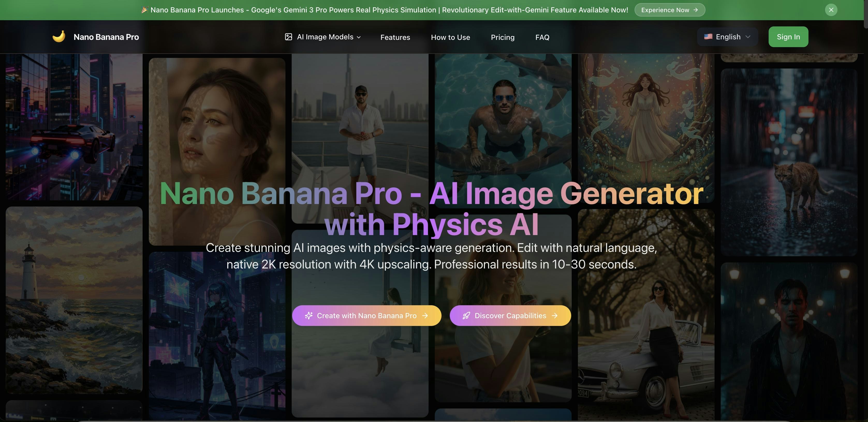Viewport: 868px width, 422px height.
Task: Select How to Use in the navigation
Action: 451,37
